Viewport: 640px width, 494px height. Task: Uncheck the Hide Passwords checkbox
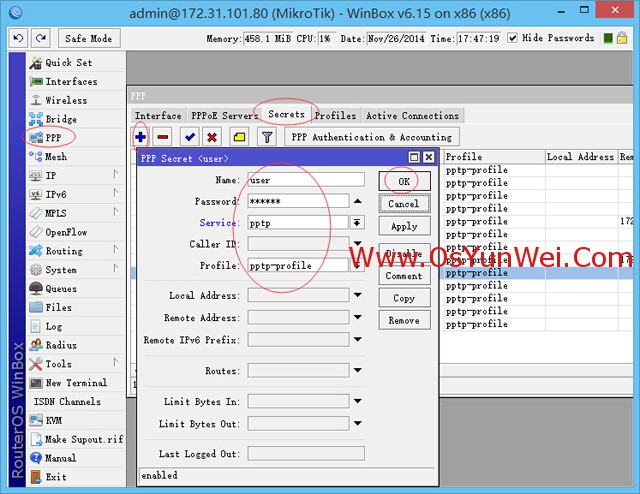pos(512,38)
